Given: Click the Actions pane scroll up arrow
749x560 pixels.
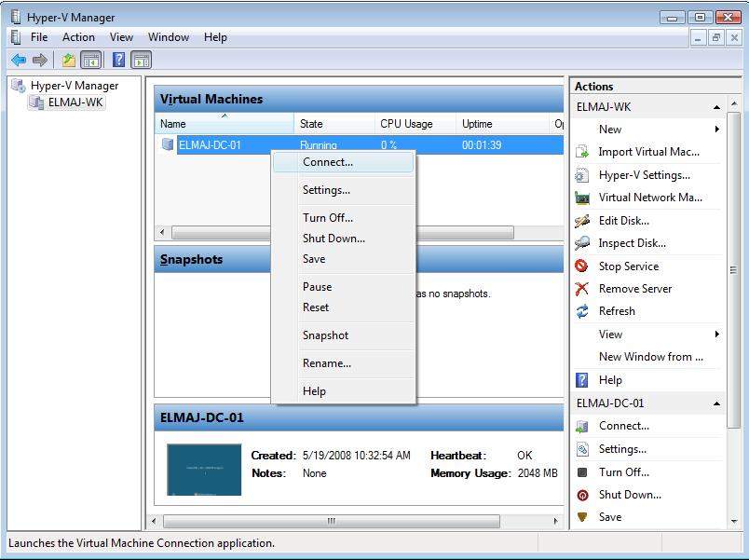Looking at the screenshot, I should (734, 103).
